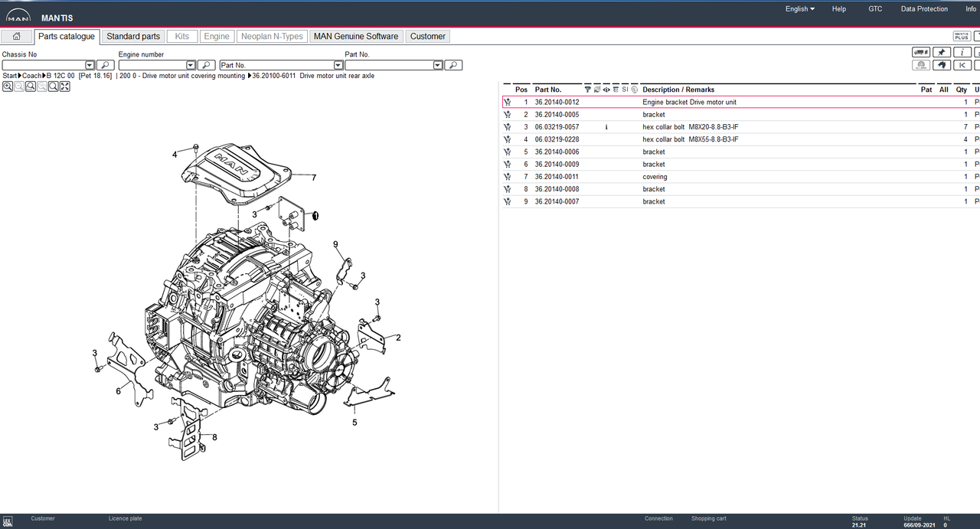Screen dimensions: 980x529
Task: Click 'B 12C 00' in the breadcrumb
Action: (x=60, y=76)
